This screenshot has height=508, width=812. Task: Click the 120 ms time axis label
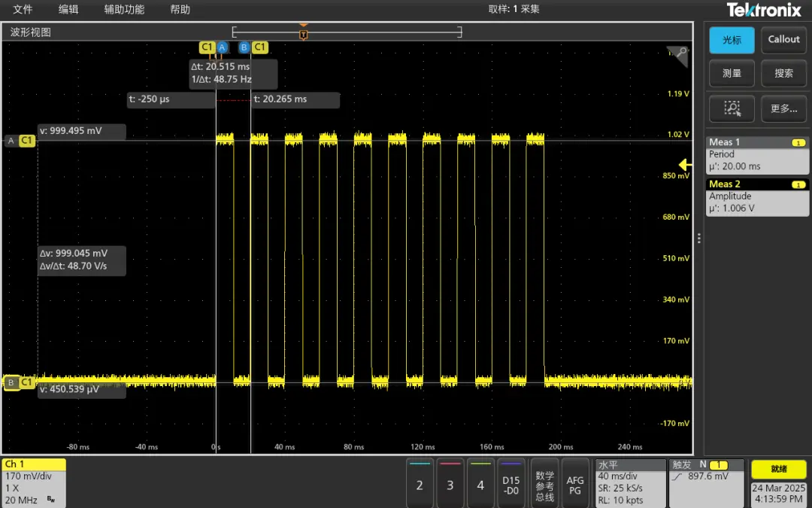tap(423, 447)
